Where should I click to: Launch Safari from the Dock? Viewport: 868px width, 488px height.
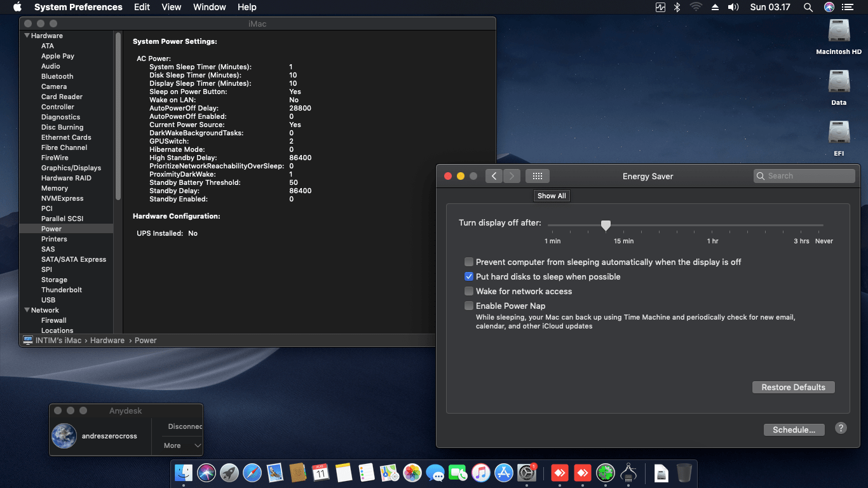[x=252, y=473]
